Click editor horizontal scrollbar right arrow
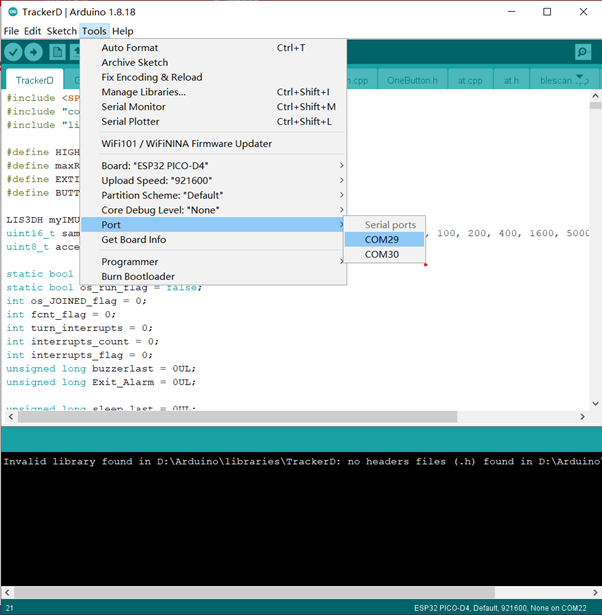 point(582,417)
